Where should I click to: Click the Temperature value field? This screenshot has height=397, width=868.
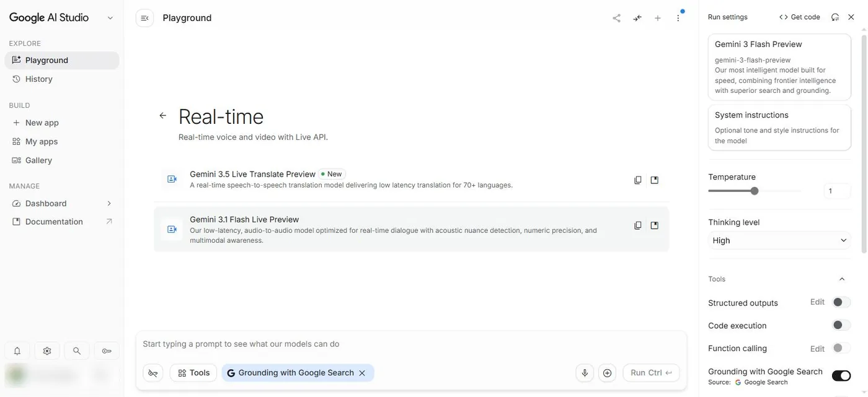point(837,191)
